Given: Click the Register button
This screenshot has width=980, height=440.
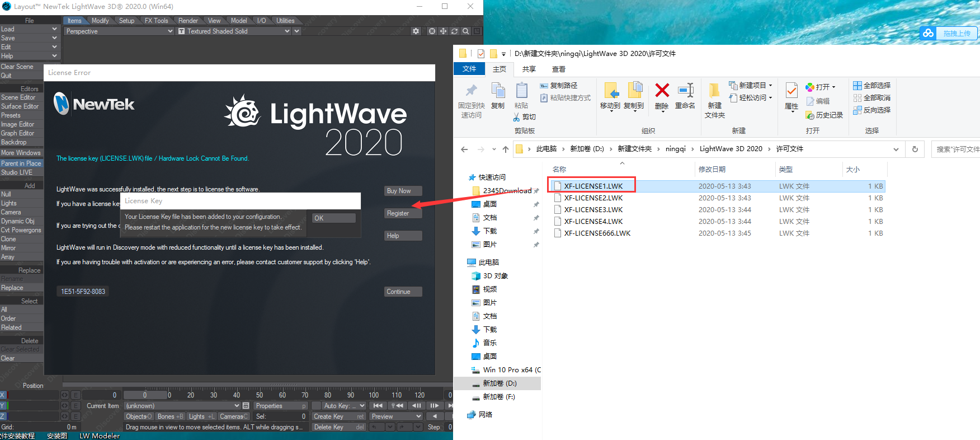Looking at the screenshot, I should (403, 213).
